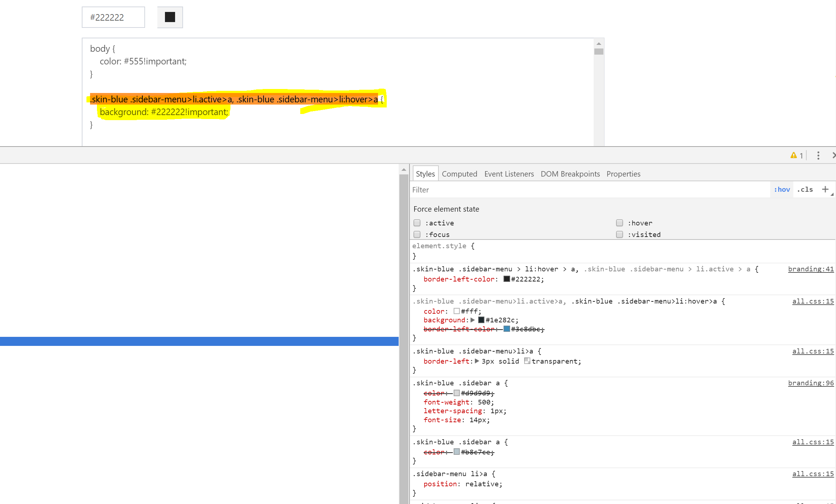836x504 pixels.
Task: Toggle the :hov pseudo-state panel
Action: tap(782, 189)
